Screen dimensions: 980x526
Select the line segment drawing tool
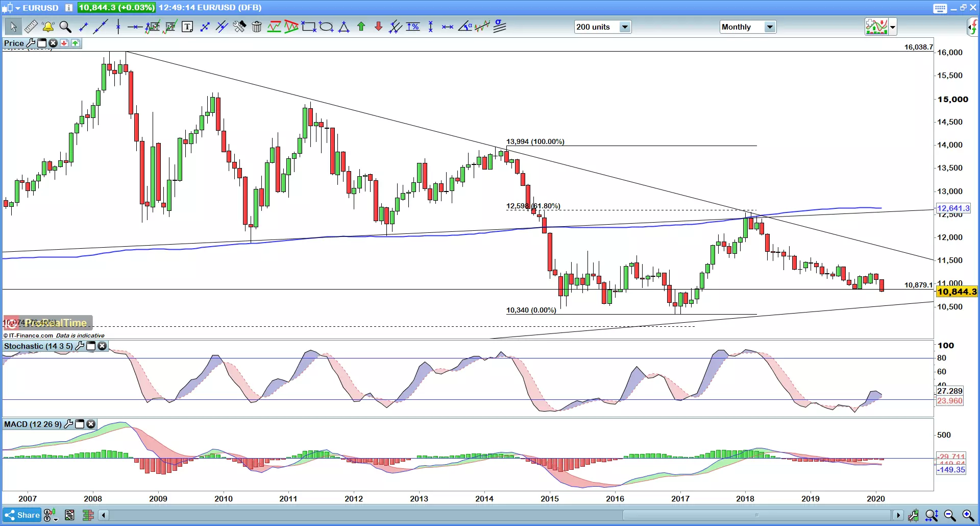[84, 27]
